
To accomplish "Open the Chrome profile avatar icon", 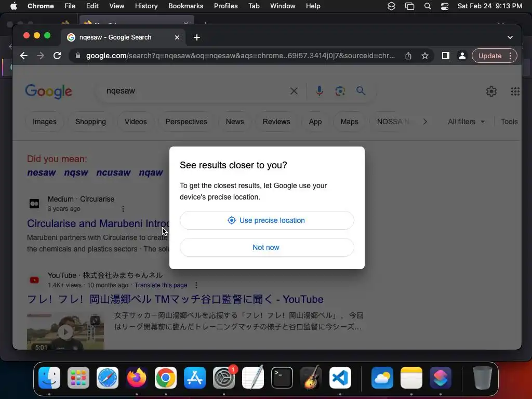I will (x=462, y=56).
